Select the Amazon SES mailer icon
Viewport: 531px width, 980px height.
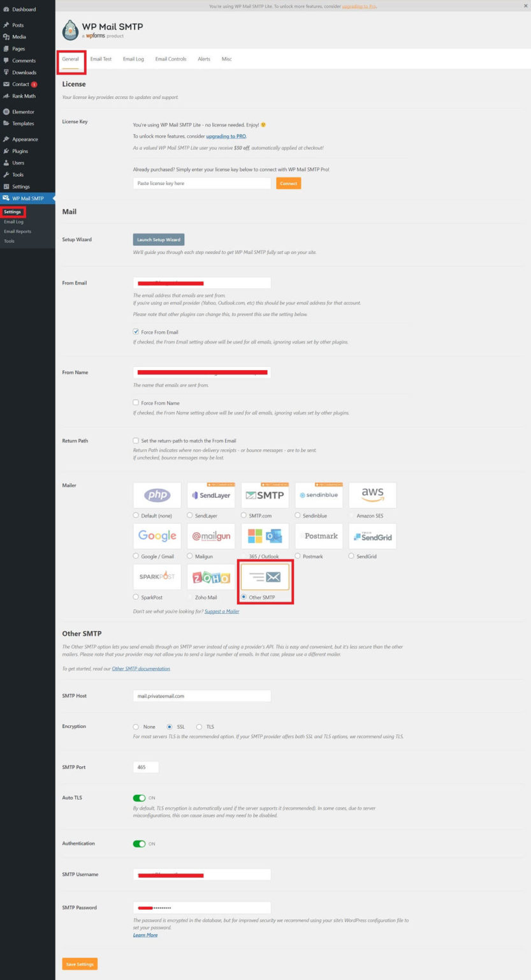(x=372, y=494)
